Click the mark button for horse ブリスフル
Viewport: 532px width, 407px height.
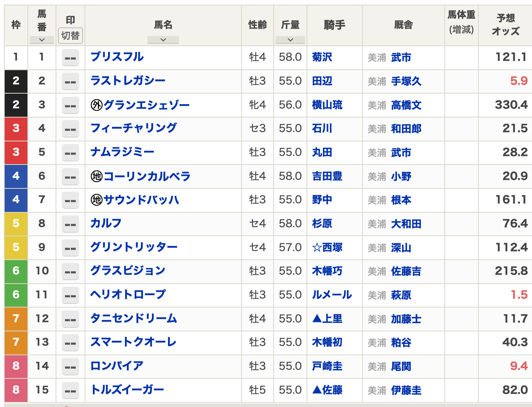[70, 58]
